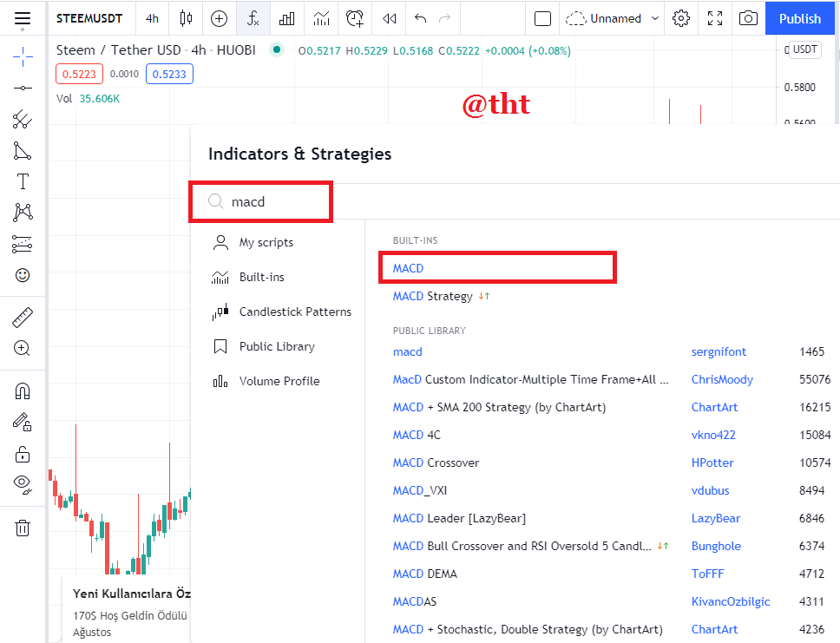
Task: Click the Publish button
Action: click(800, 19)
